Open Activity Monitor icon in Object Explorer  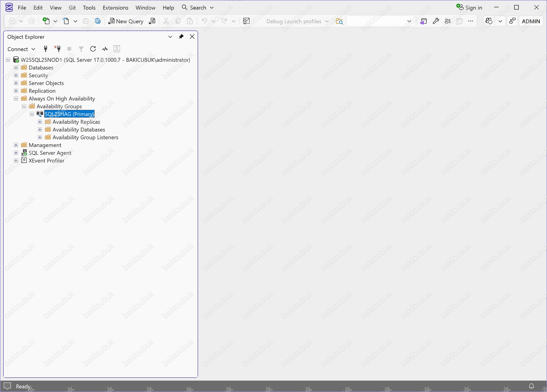[x=105, y=49]
